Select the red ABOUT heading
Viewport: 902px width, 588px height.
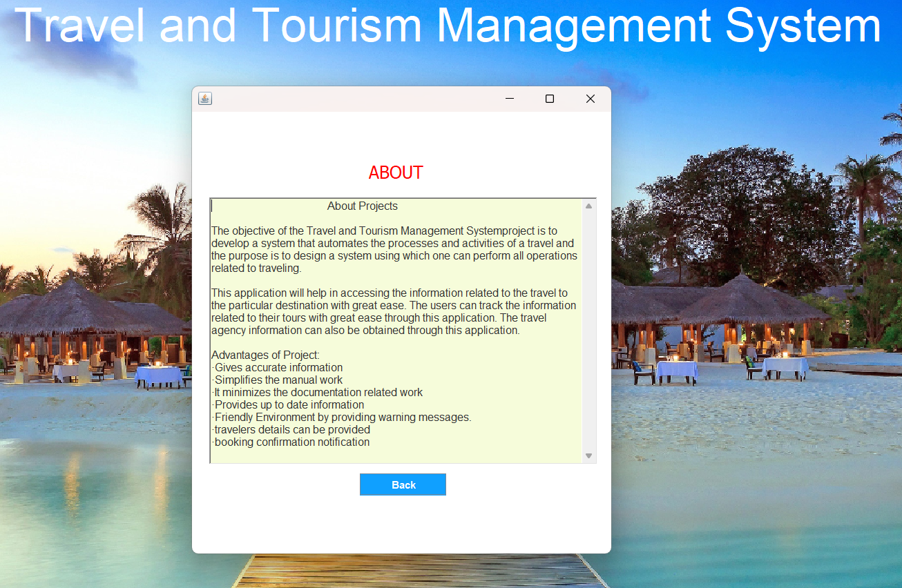(x=395, y=173)
